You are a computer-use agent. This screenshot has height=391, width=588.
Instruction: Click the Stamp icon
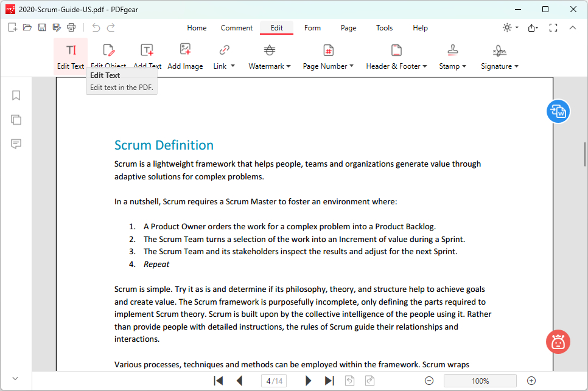pyautogui.click(x=453, y=50)
